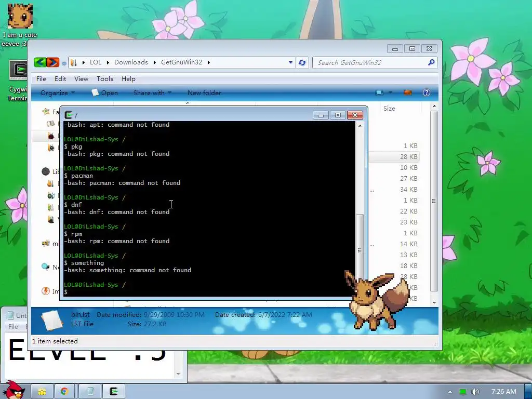
Task: Click the change view icon in Explorer toolbar
Action: 379,92
